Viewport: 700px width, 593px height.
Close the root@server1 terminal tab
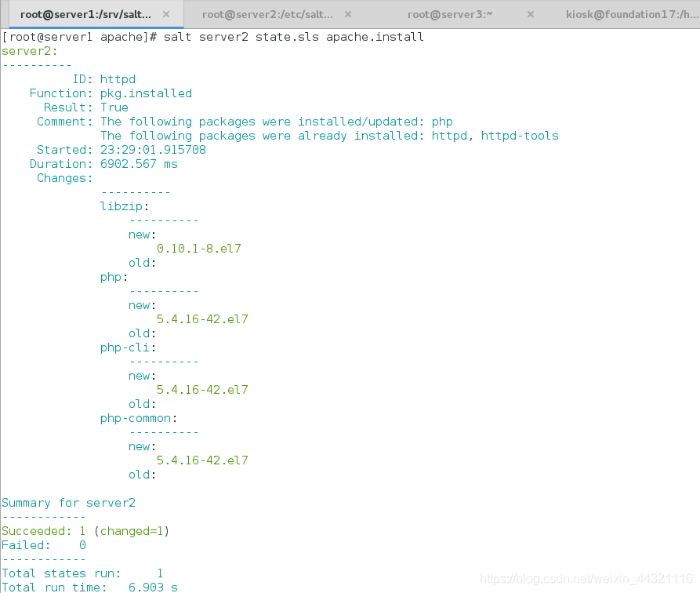(166, 14)
